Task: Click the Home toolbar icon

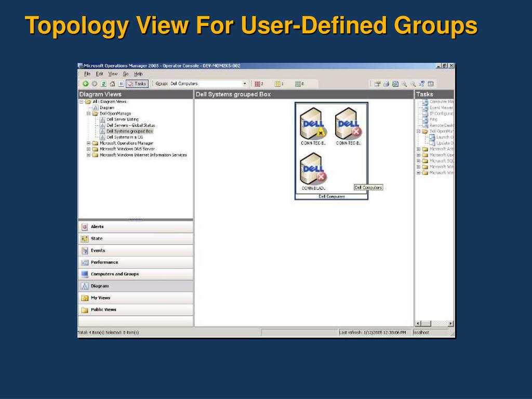Action: pyautogui.click(x=112, y=84)
